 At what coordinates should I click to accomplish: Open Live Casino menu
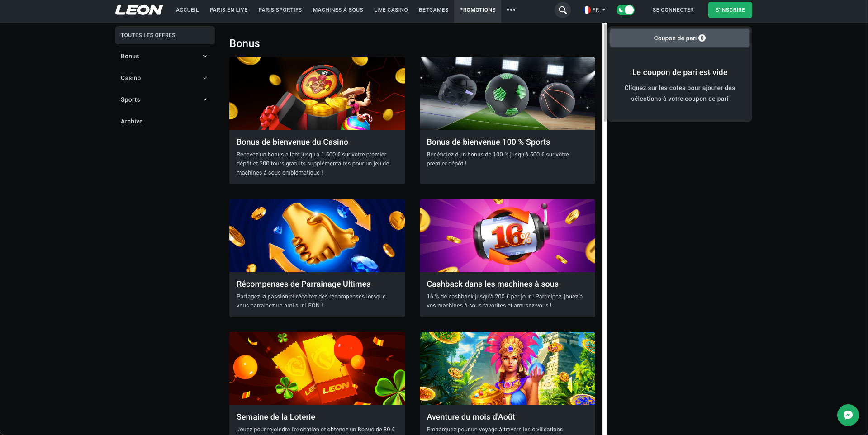tap(391, 10)
